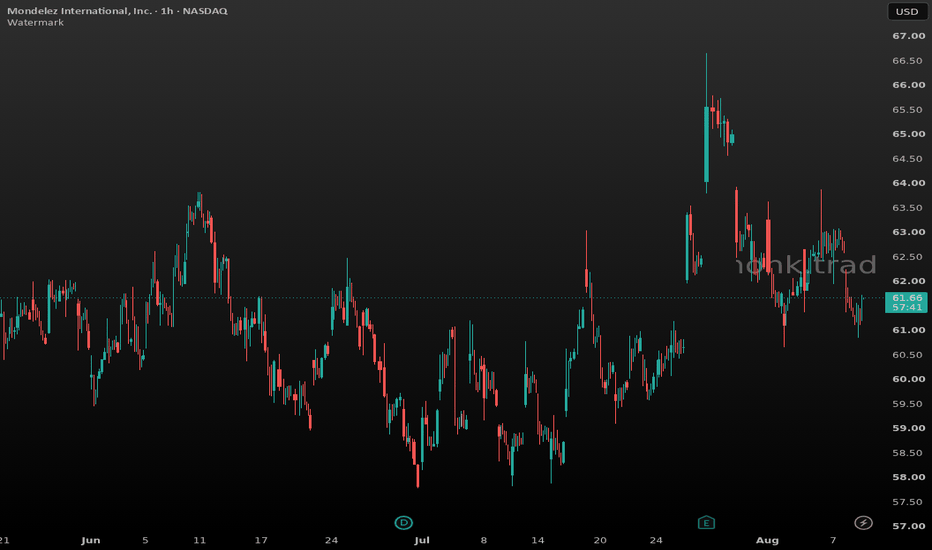Viewport: 932px width, 550px height.
Task: Open the USD currency selector
Action: coord(907,11)
